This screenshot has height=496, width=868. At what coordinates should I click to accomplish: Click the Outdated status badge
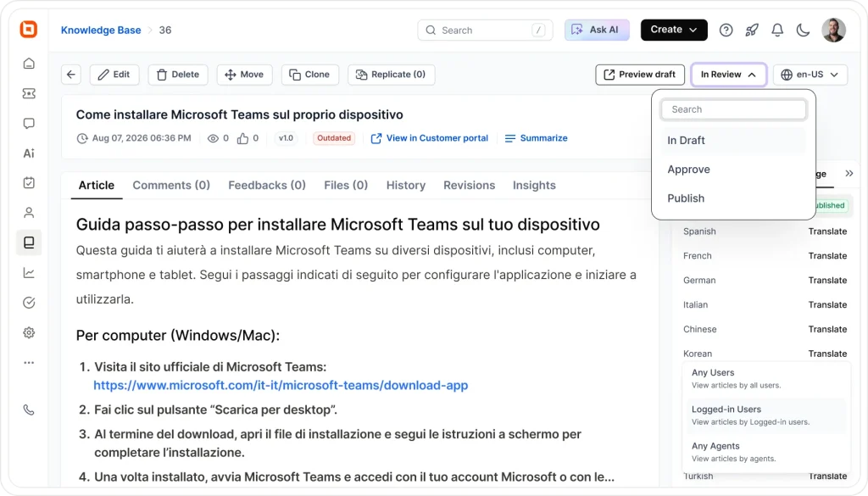click(x=334, y=138)
